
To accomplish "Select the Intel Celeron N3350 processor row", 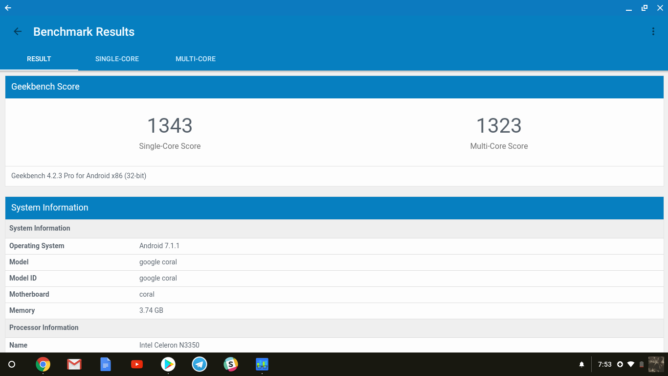I will coord(334,345).
